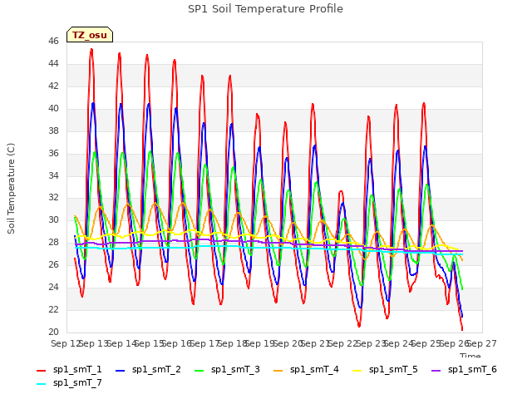Toggle the sp1_smT_2 legend entry
This screenshot has width=532, height=399.
point(148,369)
